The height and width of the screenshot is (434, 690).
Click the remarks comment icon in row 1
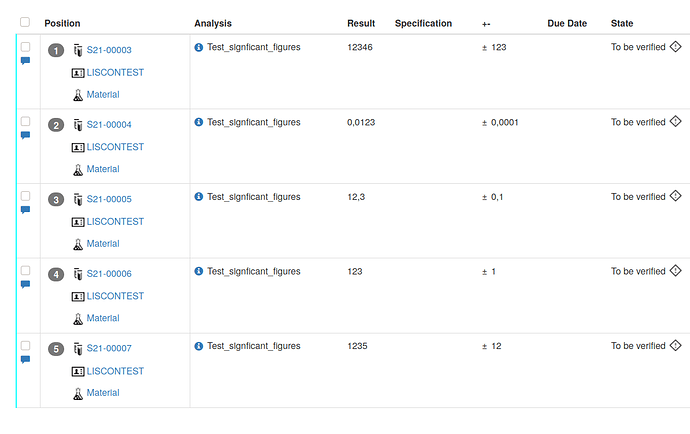click(26, 61)
